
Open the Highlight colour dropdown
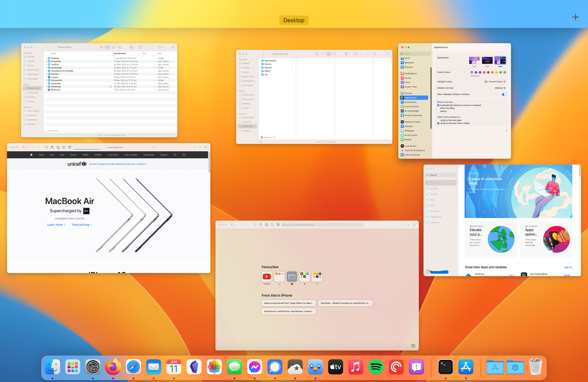coord(495,81)
